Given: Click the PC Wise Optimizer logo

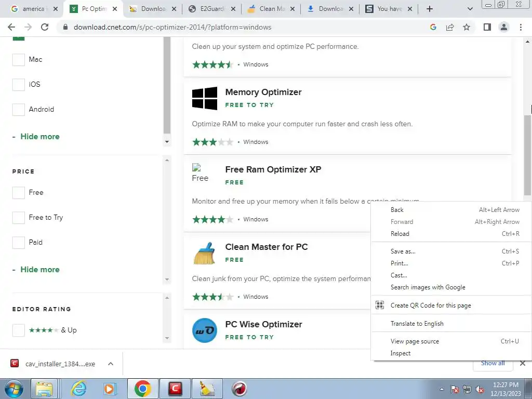Looking at the screenshot, I should (x=205, y=330).
